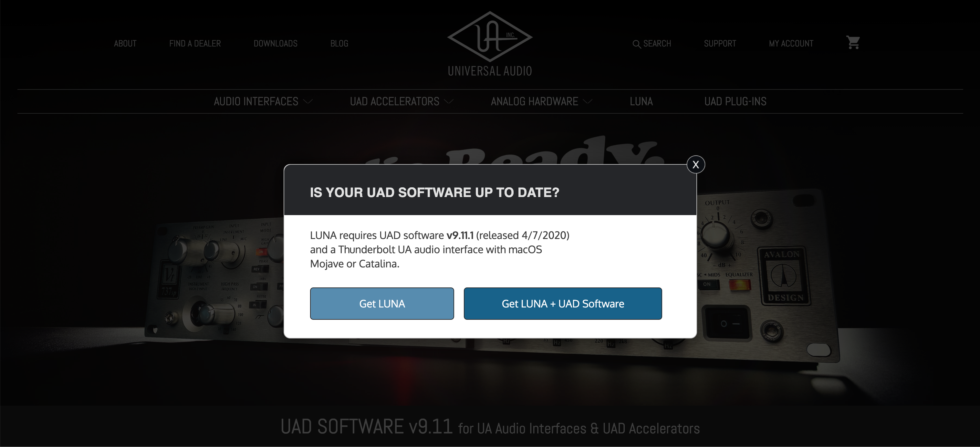
Task: Expand the Analog Hardware dropdown arrow
Action: coord(588,101)
